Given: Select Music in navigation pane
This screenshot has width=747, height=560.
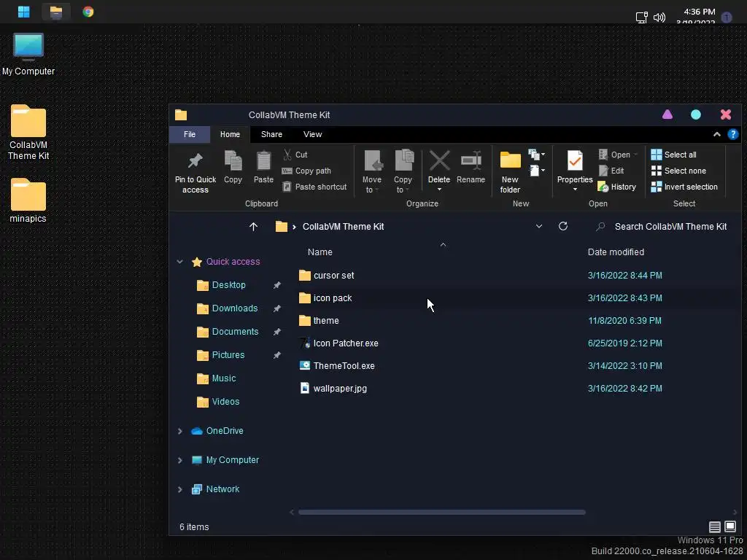Looking at the screenshot, I should tap(224, 378).
